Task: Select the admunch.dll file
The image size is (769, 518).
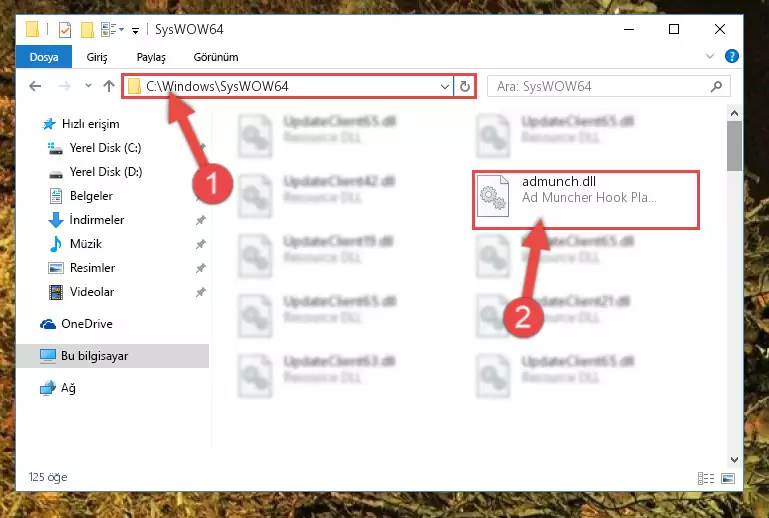Action: pyautogui.click(x=586, y=199)
